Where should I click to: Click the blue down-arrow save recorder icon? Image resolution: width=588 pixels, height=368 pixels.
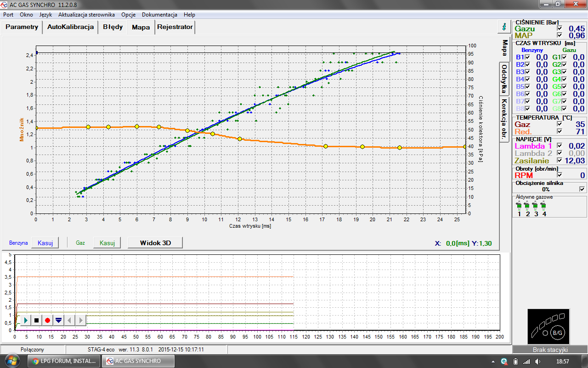point(58,320)
